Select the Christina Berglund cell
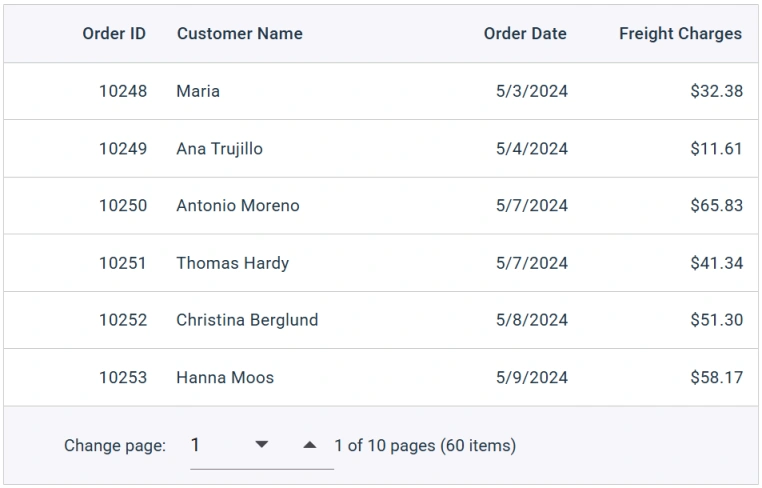This screenshot has height=488, width=762. tap(247, 320)
